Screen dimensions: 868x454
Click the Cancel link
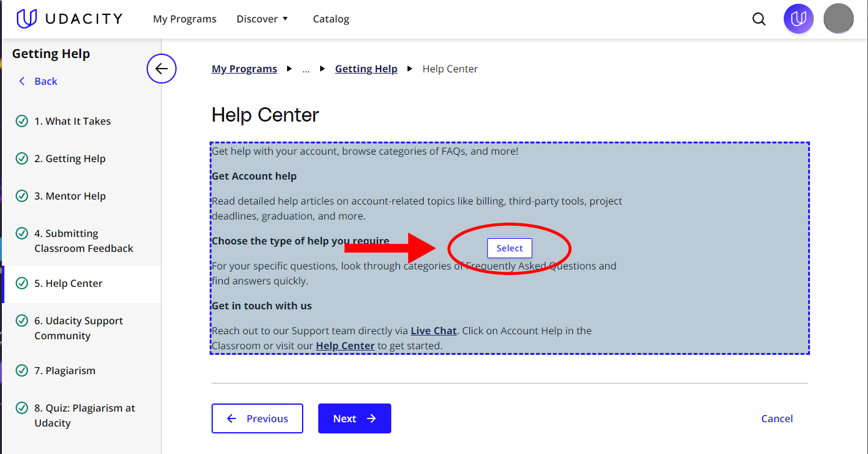pos(777,418)
